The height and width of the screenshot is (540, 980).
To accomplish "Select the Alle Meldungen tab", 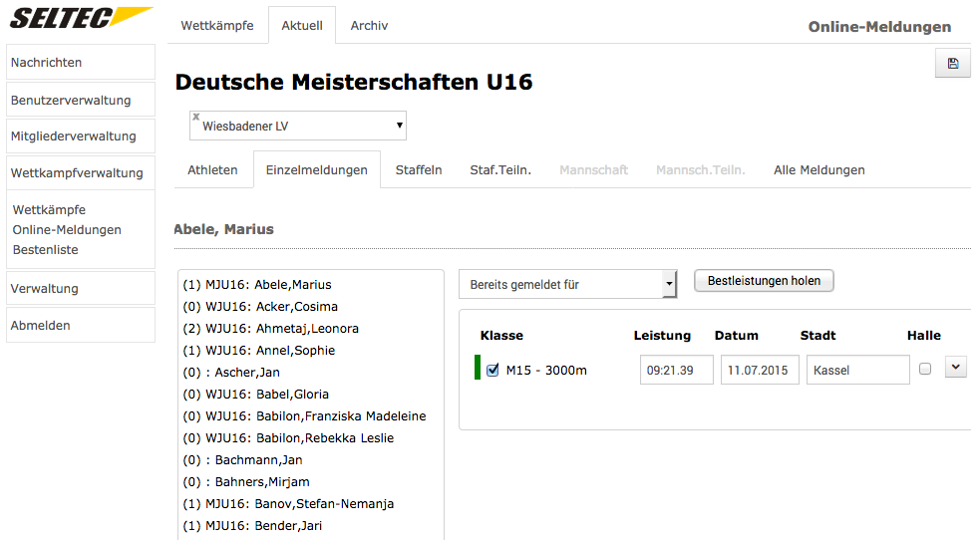I will (818, 169).
